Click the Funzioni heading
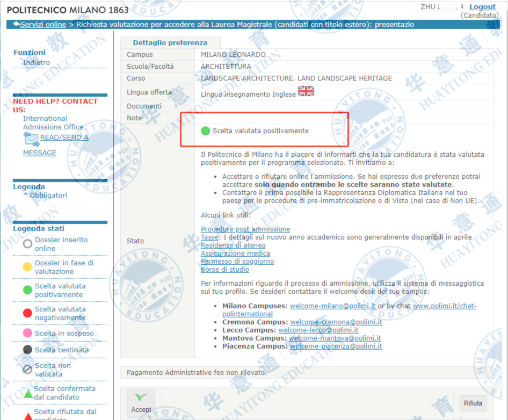Image resolution: width=508 pixels, height=420 pixels. click(x=29, y=52)
